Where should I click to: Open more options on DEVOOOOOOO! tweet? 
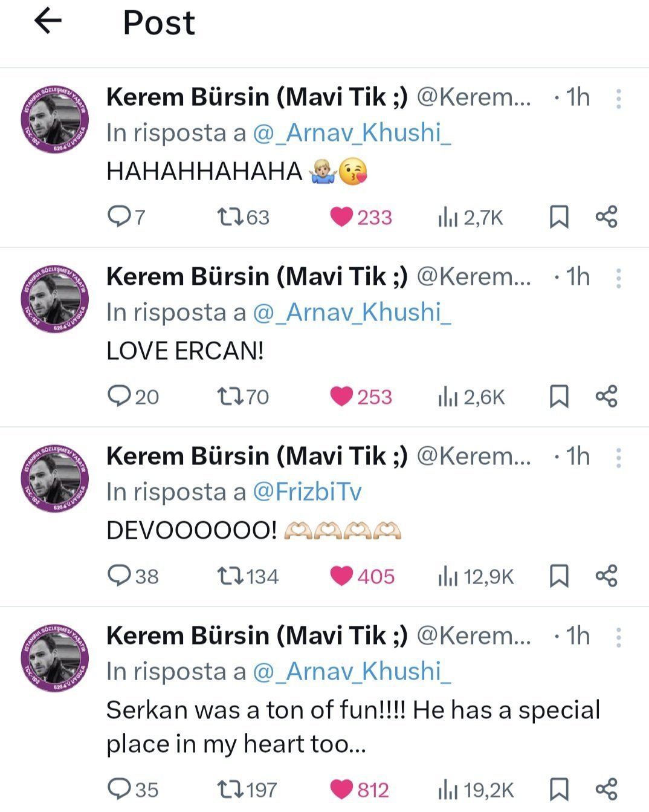pos(618,458)
